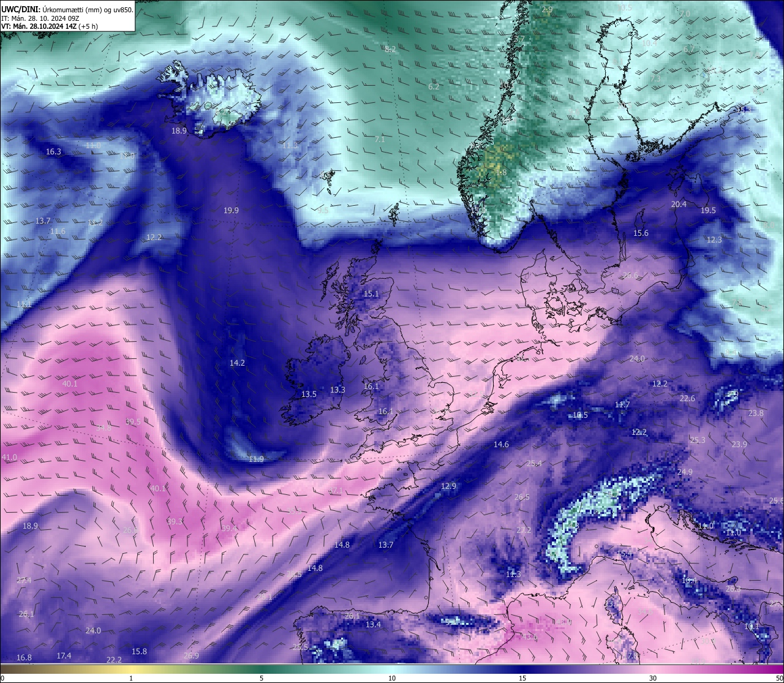This screenshot has width=784, height=683.
Task: Click the 17.4 value on the map
Action: click(64, 655)
